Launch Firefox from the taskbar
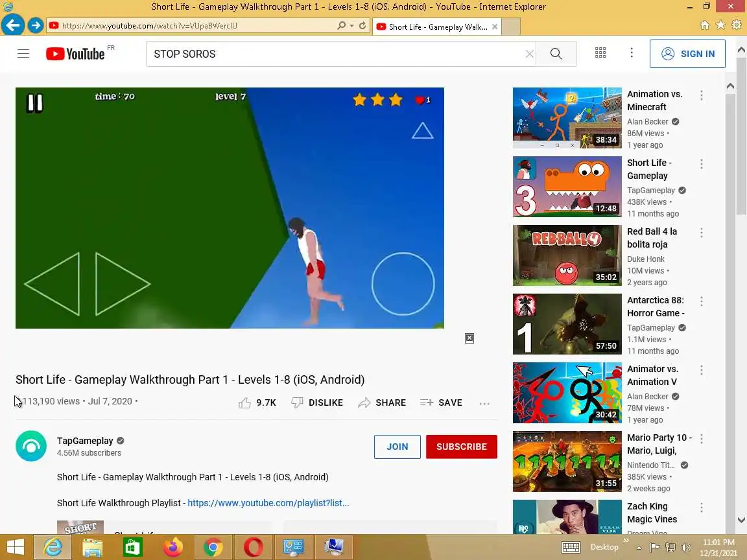The width and height of the screenshot is (747, 560). click(172, 548)
